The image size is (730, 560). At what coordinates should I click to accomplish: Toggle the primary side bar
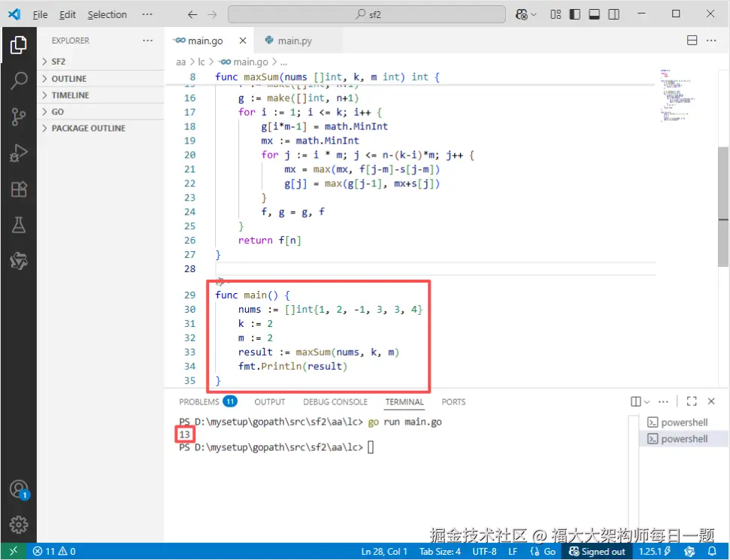point(575,14)
